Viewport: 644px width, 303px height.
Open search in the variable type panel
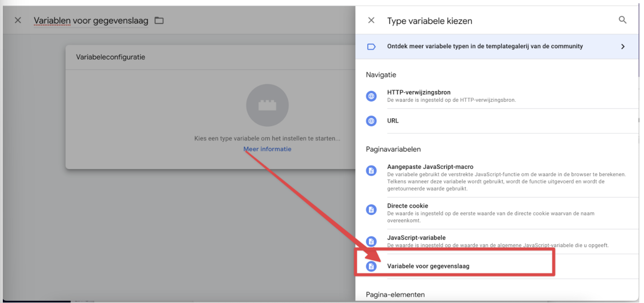tap(622, 20)
